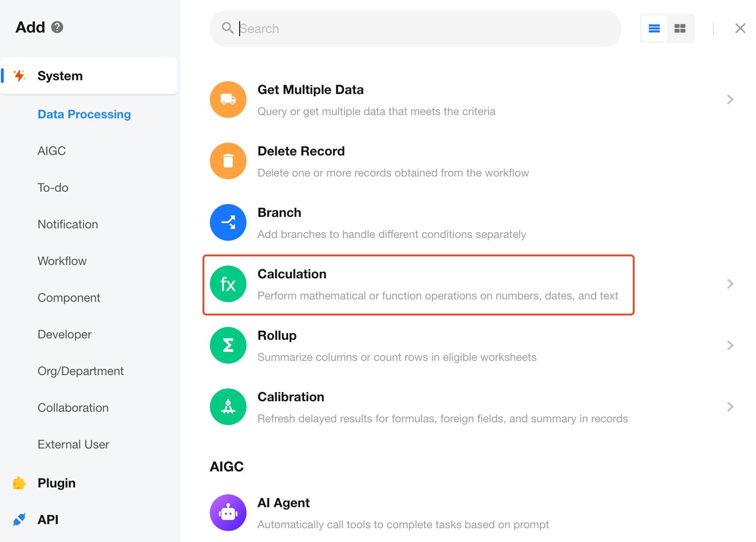Screen dimensions: 756x542
Task: Select the blue Branch node icon
Action: tap(228, 222)
